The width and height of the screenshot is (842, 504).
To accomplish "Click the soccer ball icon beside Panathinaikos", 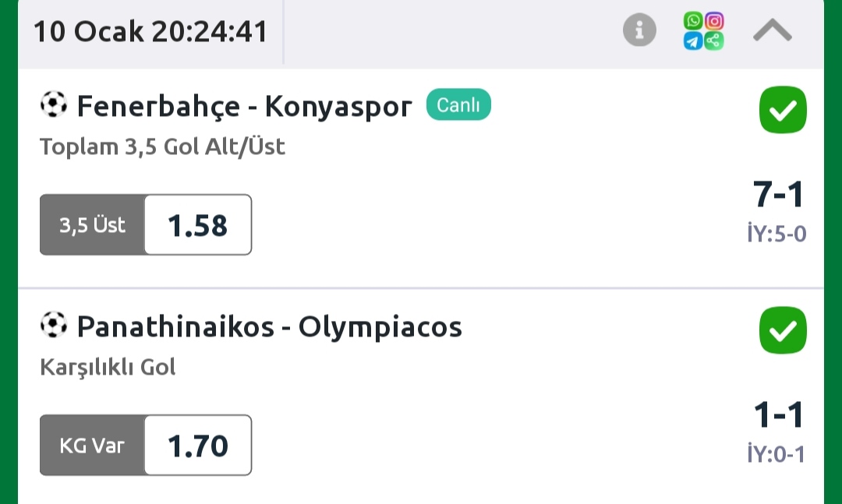I will pyautogui.click(x=54, y=326).
